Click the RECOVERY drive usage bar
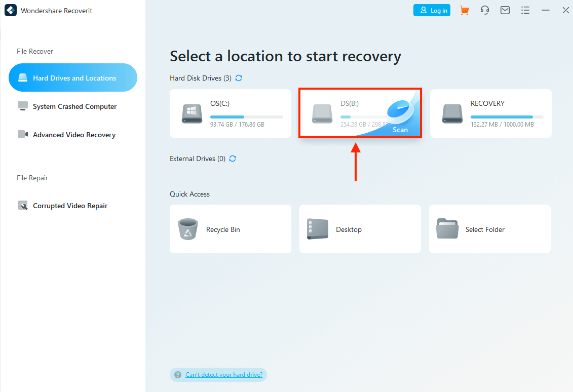The image size is (573, 392). (507, 117)
